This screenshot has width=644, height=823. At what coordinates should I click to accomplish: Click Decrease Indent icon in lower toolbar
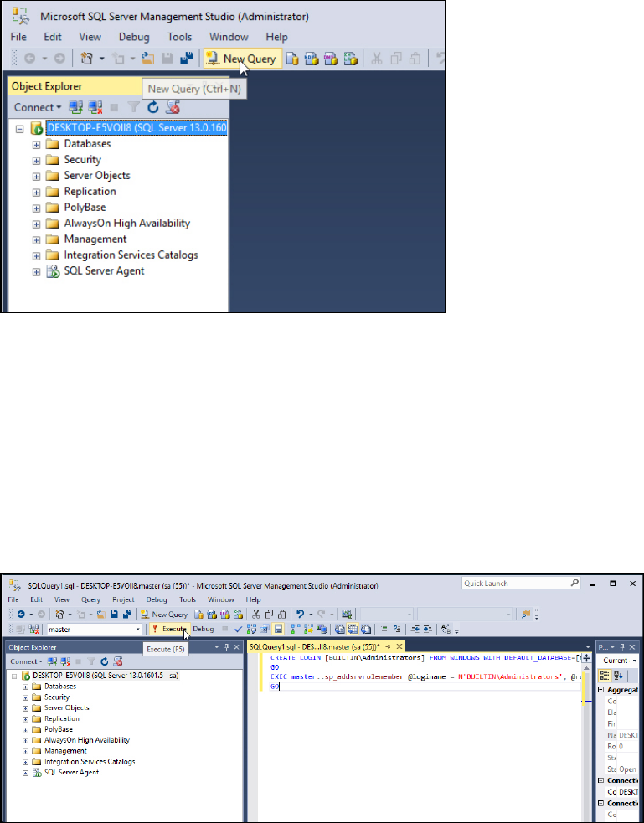(415, 629)
